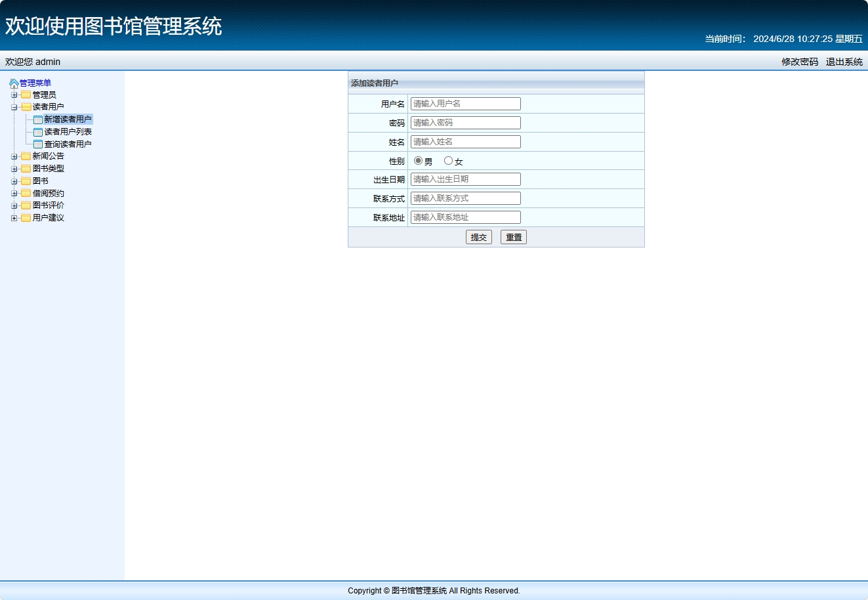868x600 pixels.
Task: Click 退出系统 to log out
Action: coord(846,62)
